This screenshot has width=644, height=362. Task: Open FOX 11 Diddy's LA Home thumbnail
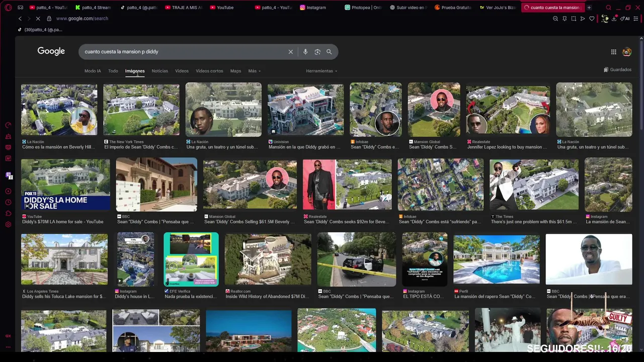(x=65, y=185)
